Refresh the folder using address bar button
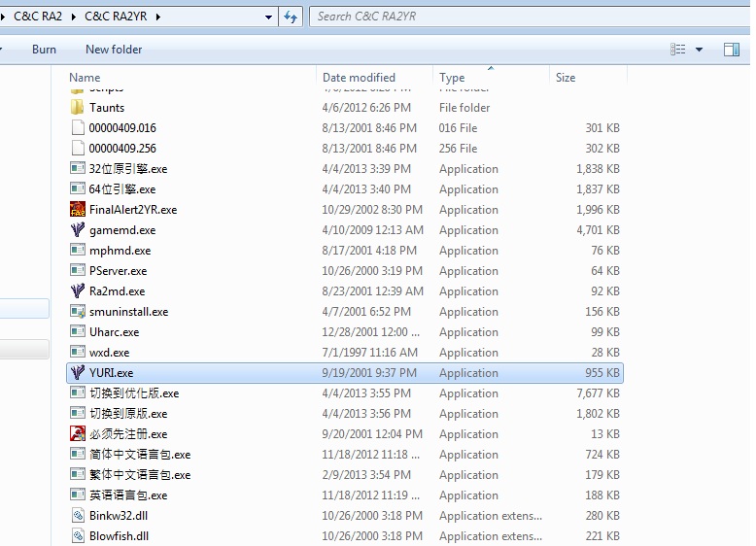The image size is (756, 546). (x=291, y=17)
